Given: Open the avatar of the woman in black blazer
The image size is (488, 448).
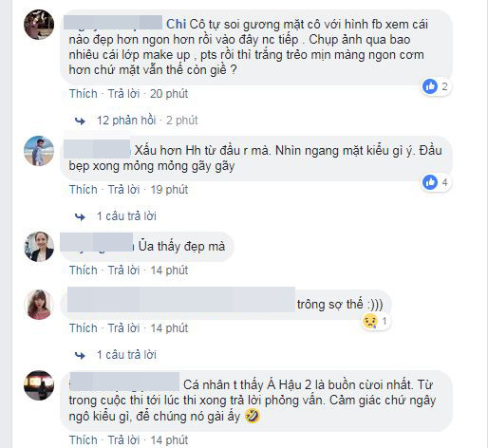Looking at the screenshot, I should pyautogui.click(x=39, y=247).
